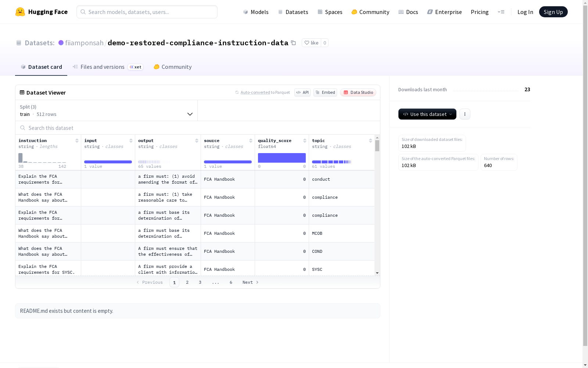Open the Enterprise nav item
Image resolution: width=588 pixels, height=368 pixels.
(x=445, y=12)
